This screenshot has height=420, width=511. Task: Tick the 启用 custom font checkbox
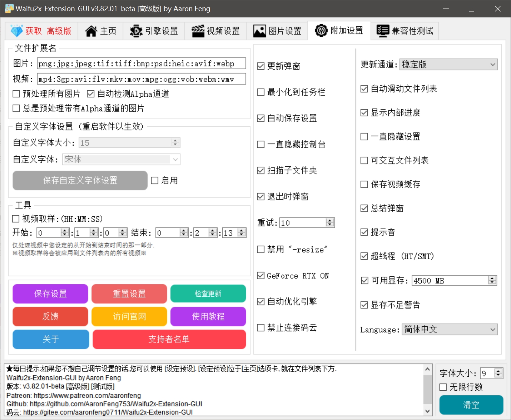(x=165, y=181)
